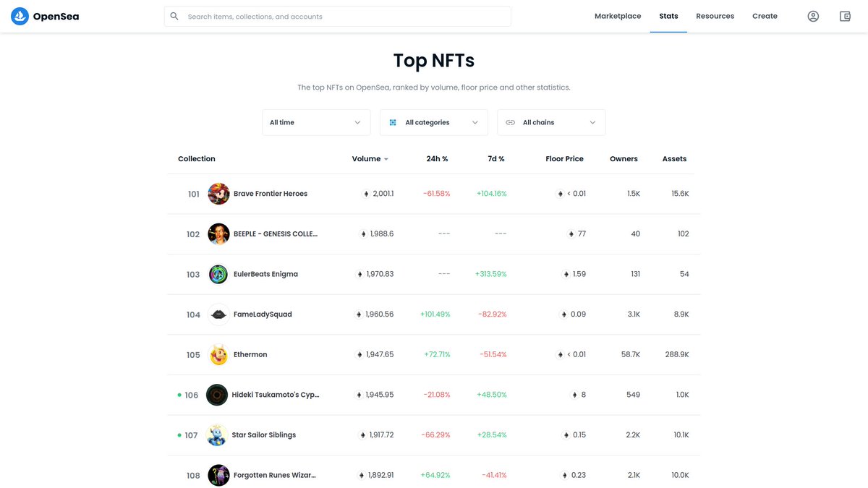
Task: Click the Owners column header
Action: pyautogui.click(x=624, y=159)
